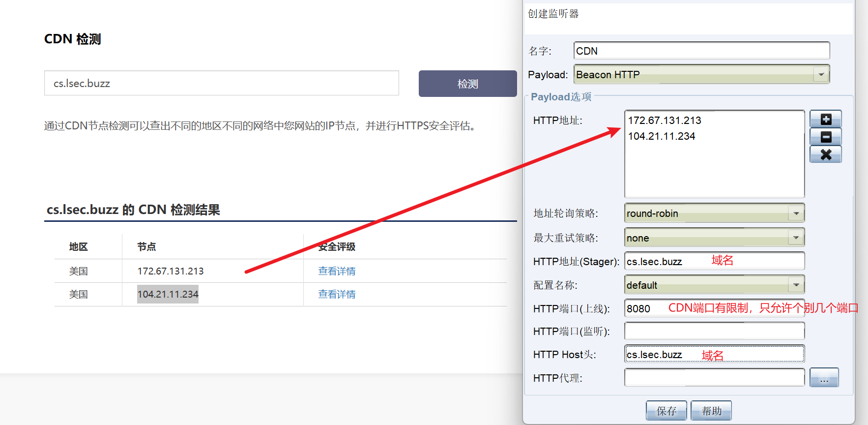Click the X icon to clear HTTP addresses

(825, 154)
